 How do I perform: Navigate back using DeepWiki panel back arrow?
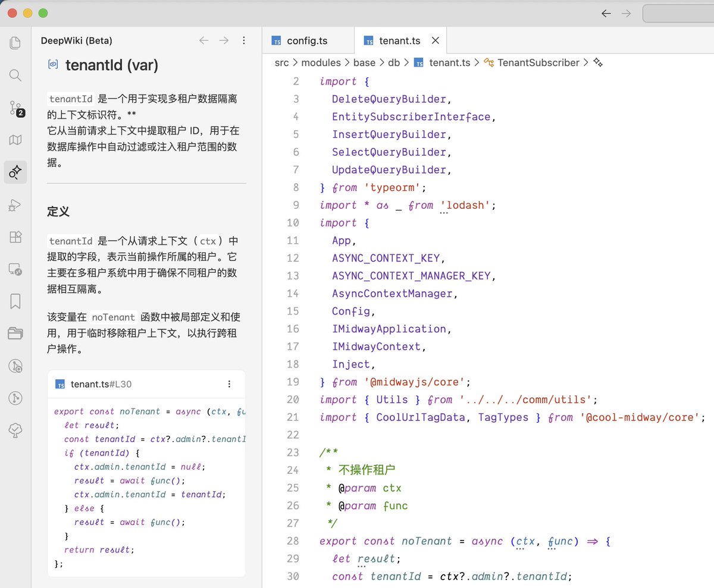[203, 40]
